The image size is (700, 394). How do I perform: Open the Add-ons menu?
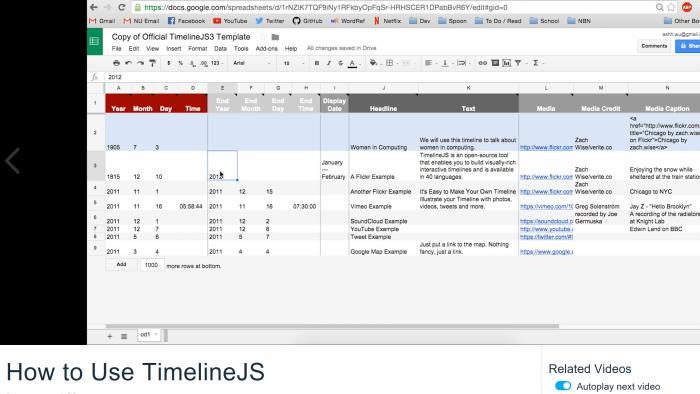pos(267,48)
